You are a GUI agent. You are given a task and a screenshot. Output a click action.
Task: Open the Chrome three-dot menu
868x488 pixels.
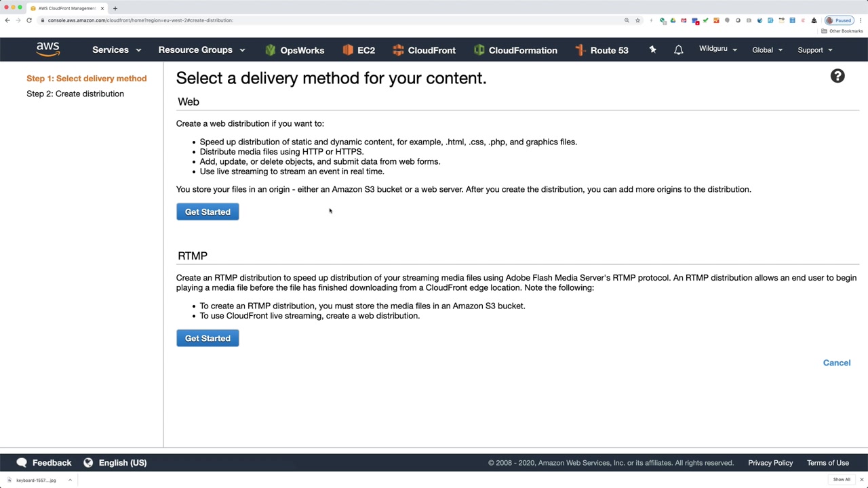[861, 20]
